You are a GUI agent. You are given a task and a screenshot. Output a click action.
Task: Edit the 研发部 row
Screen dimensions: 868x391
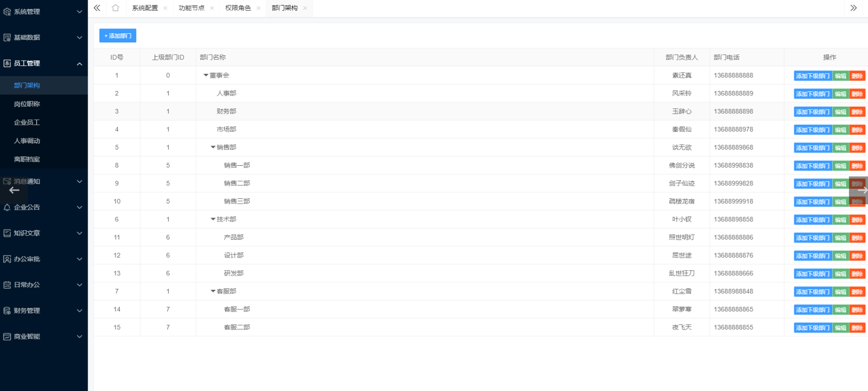tap(841, 274)
